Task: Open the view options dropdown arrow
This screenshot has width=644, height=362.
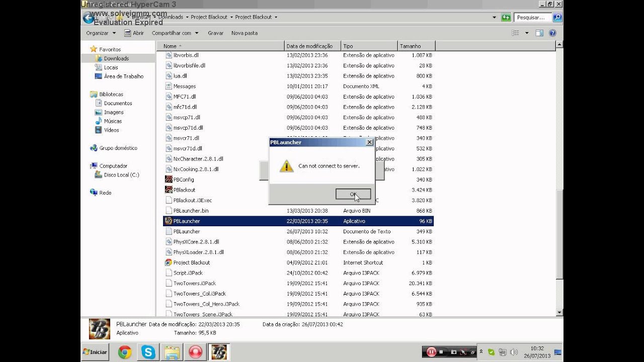Action: (x=527, y=33)
